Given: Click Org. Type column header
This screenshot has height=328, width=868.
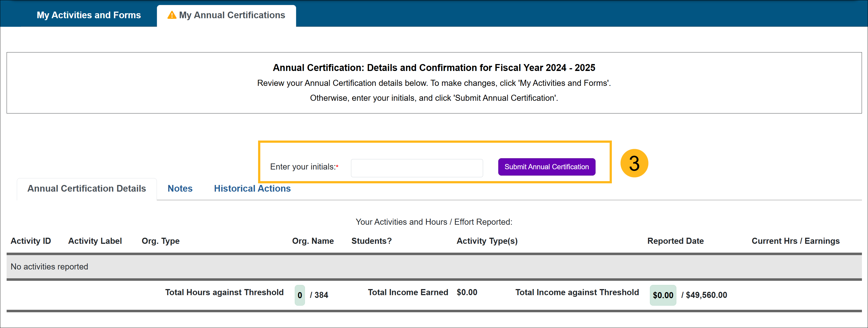Looking at the screenshot, I should [160, 241].
